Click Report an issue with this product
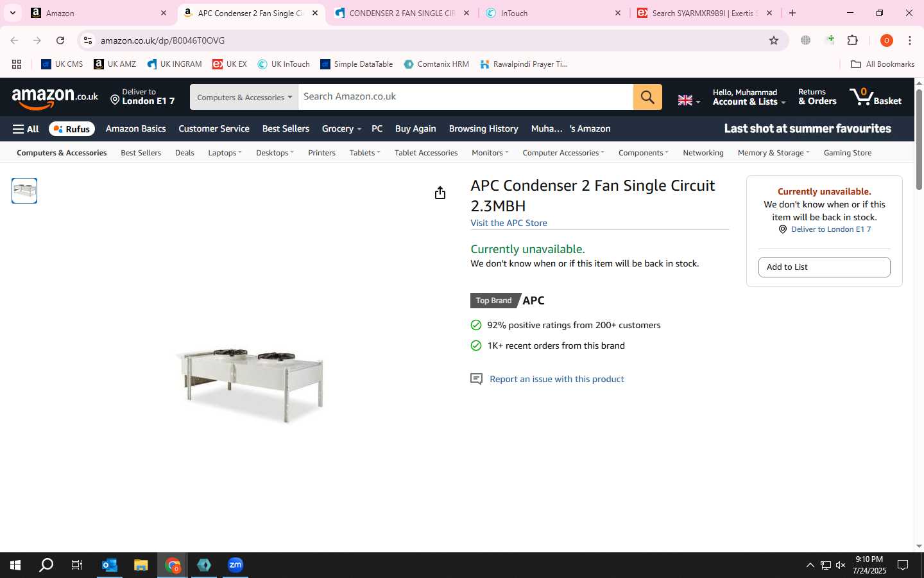This screenshot has width=924, height=578. [556, 379]
